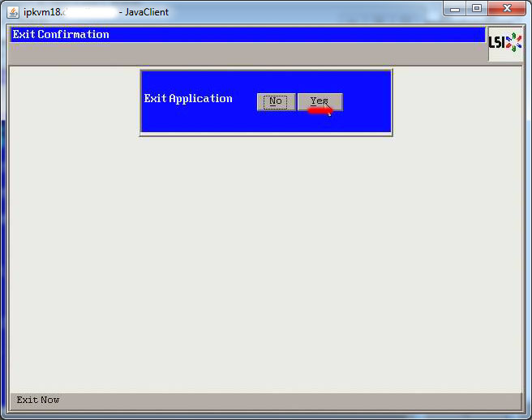The width and height of the screenshot is (532, 420).
Task: Click the LSI logo icon
Action: coord(504,45)
